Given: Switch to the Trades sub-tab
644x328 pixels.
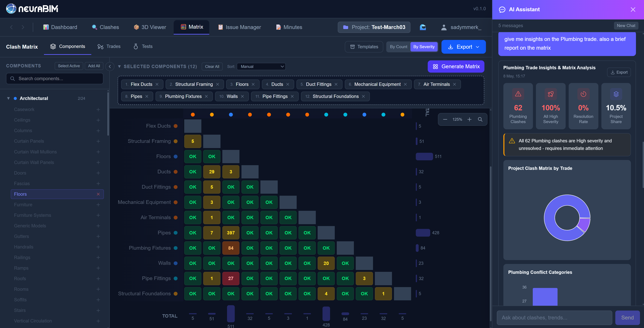Looking at the screenshot, I should tap(109, 46).
